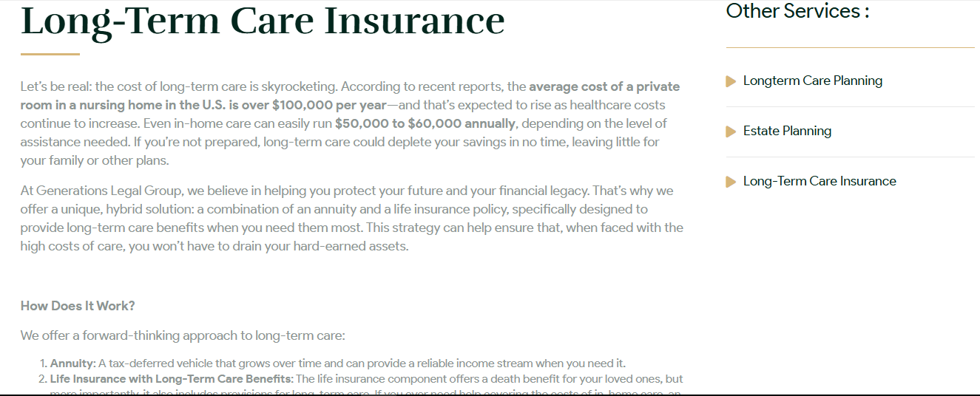This screenshot has width=980, height=396.
Task: Click "Life Insurance with Long-Term Care Benefits:" label
Action: coord(172,379)
